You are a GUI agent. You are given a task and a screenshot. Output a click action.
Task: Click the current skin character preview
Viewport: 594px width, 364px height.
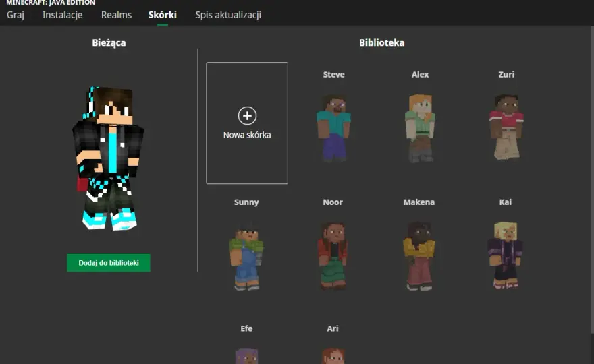(109, 158)
